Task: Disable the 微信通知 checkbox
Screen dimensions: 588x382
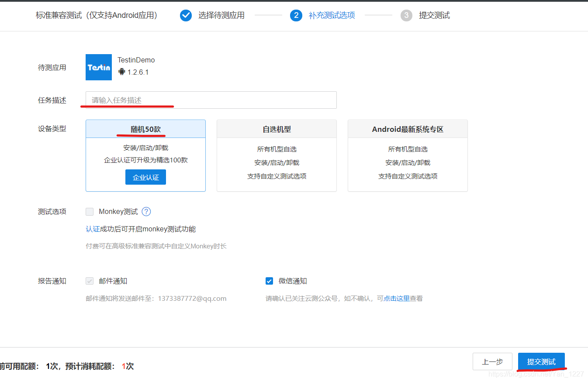Action: coord(269,281)
